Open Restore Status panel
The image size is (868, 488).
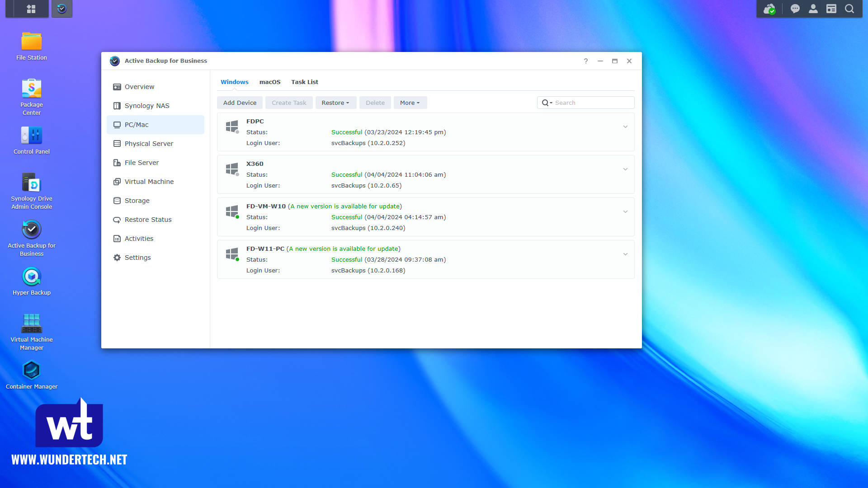(x=147, y=219)
